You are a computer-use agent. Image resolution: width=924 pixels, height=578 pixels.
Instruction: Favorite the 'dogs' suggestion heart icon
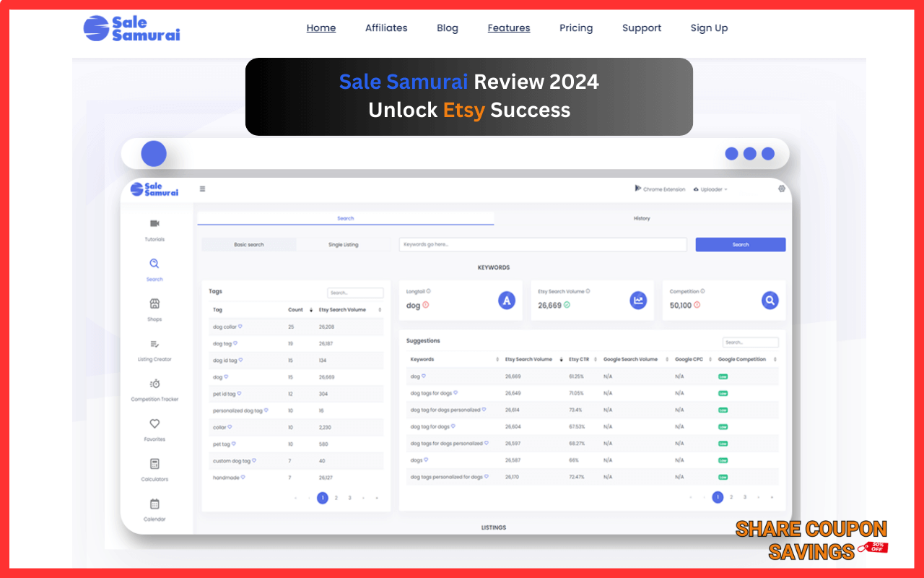[x=427, y=460]
